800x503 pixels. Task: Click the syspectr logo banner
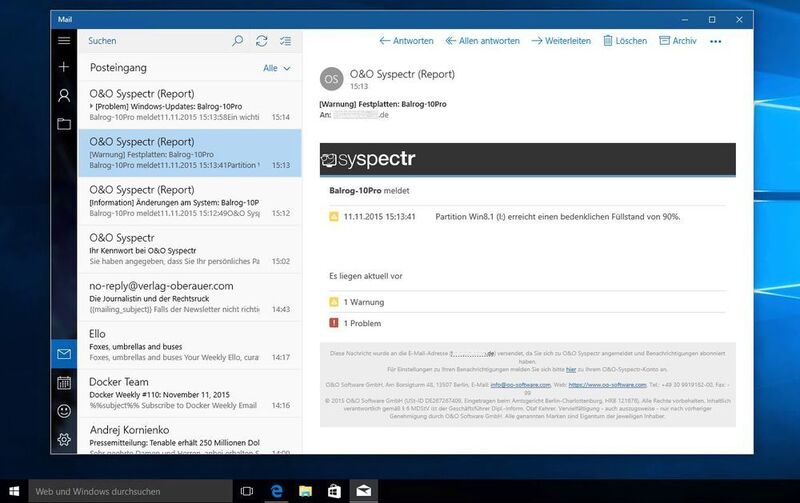pos(528,159)
